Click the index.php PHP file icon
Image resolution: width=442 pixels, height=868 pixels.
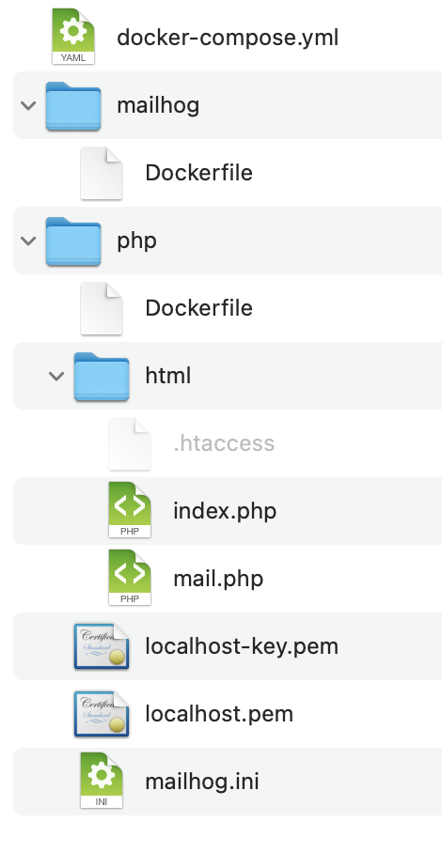[x=130, y=510]
